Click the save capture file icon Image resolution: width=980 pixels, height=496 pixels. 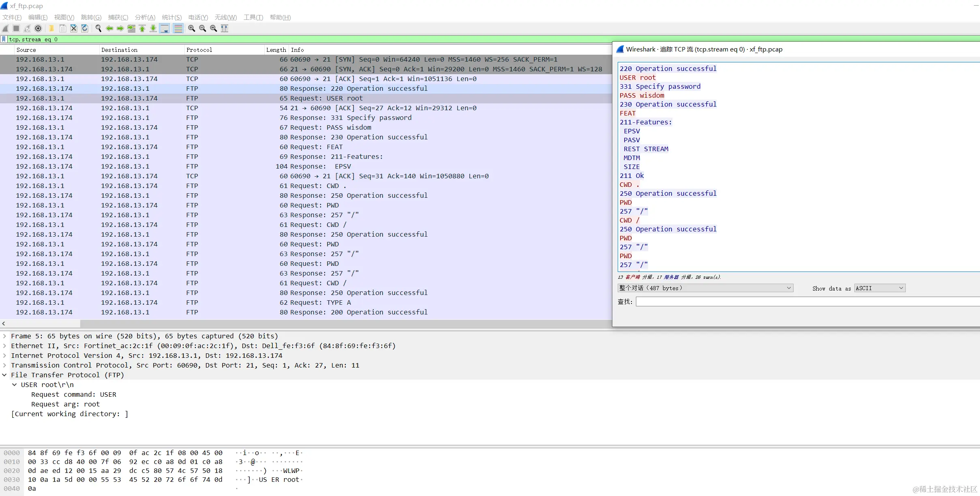pyautogui.click(x=63, y=28)
